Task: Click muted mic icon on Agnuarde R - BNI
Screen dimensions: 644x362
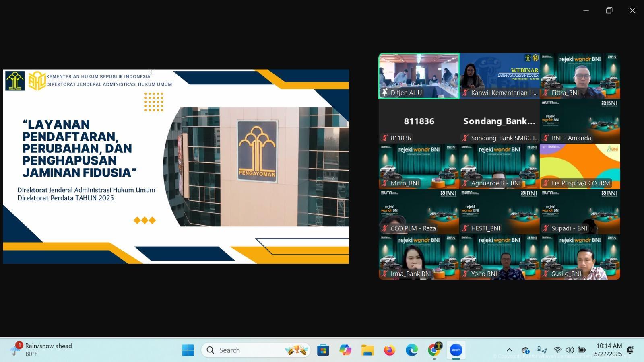Action: pyautogui.click(x=465, y=183)
